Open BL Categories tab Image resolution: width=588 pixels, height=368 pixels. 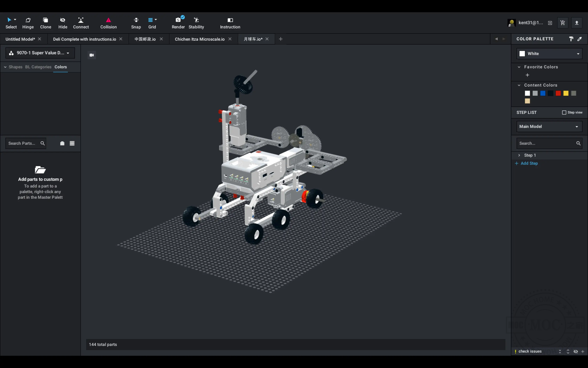38,67
